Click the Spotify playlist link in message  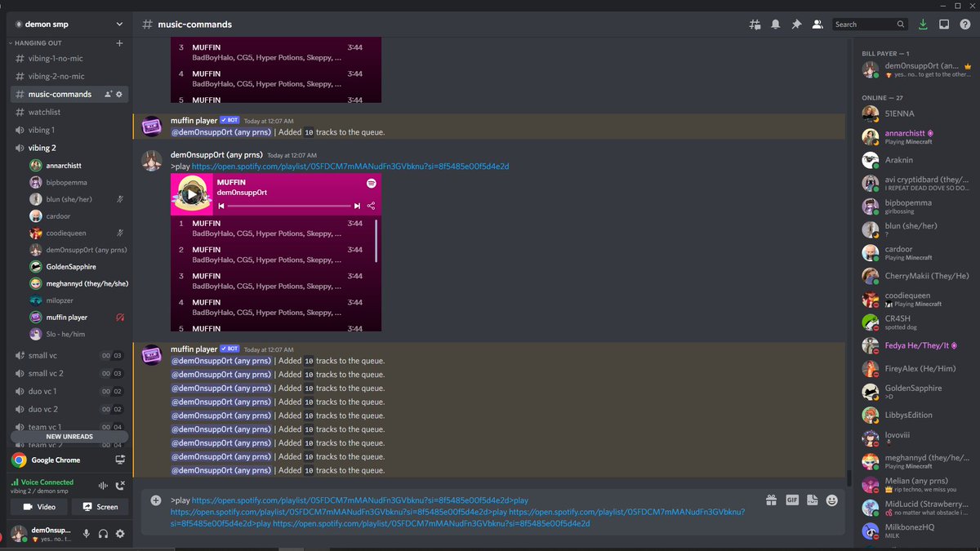coord(350,167)
